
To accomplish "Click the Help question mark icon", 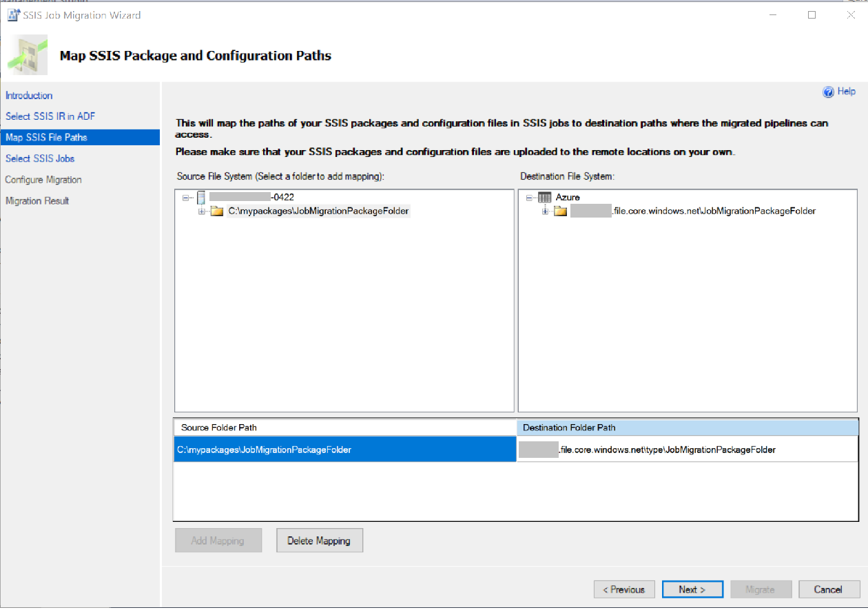I will [829, 92].
